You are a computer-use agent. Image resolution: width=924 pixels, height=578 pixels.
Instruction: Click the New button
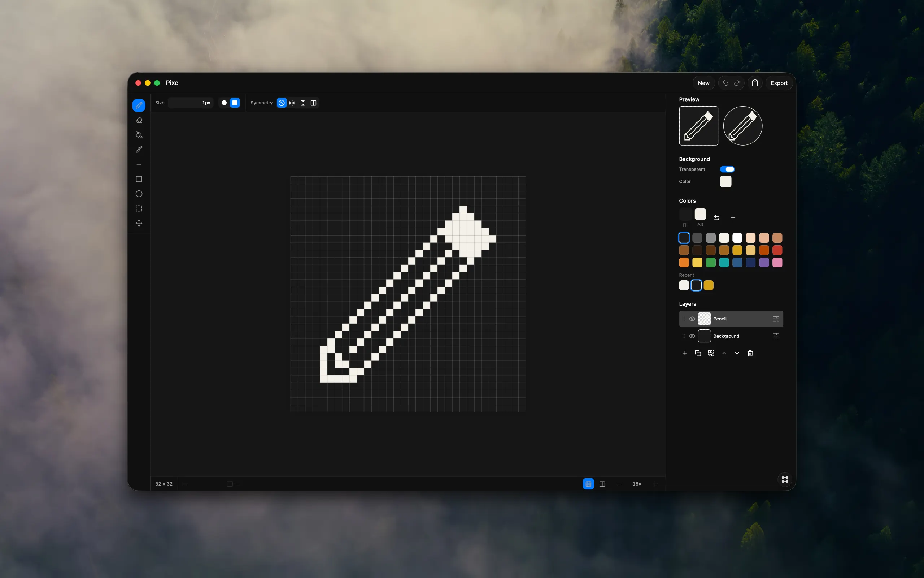click(703, 83)
